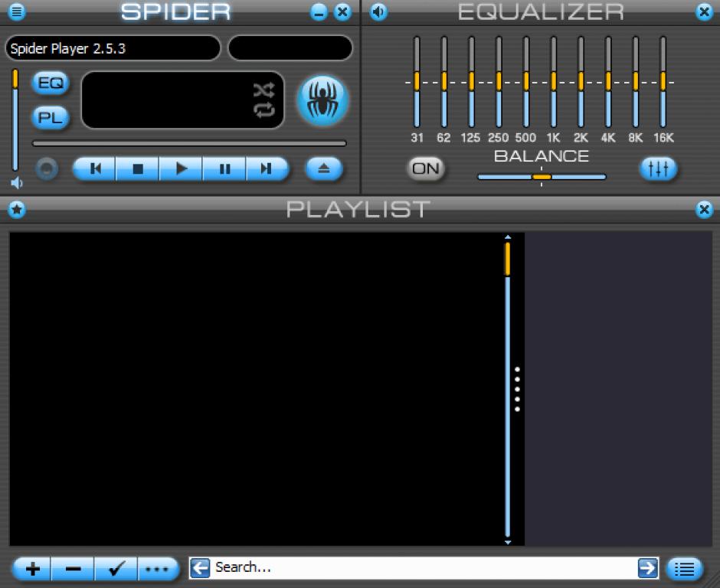Click the orange playlist scrollbar thumb

click(x=507, y=260)
